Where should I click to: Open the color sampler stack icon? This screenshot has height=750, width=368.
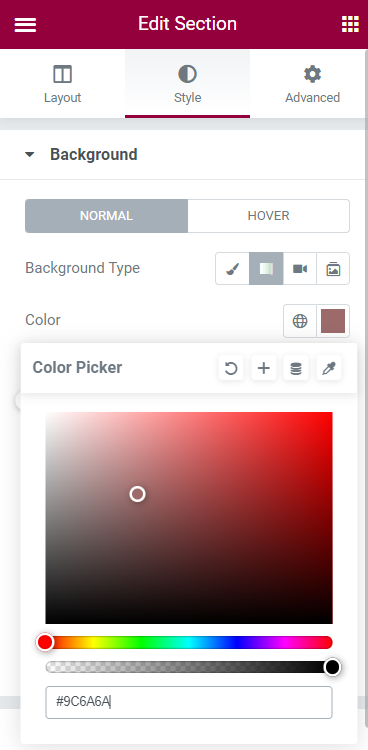pos(296,368)
